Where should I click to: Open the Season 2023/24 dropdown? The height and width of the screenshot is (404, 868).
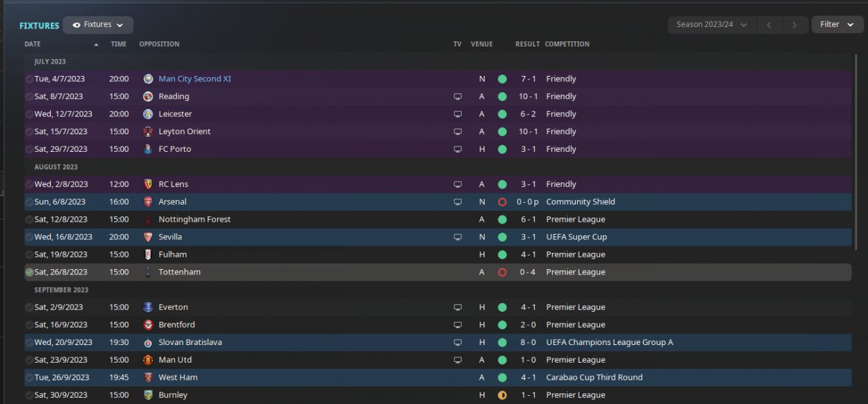pos(711,24)
